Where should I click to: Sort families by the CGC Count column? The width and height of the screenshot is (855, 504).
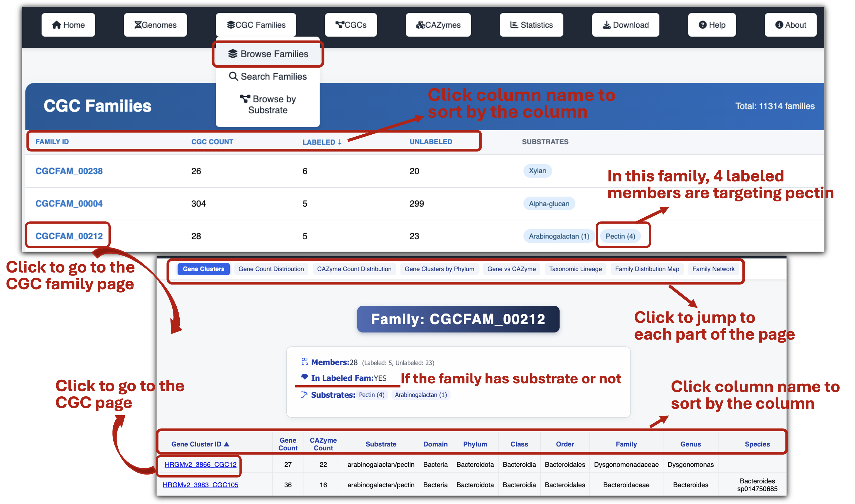click(x=212, y=142)
